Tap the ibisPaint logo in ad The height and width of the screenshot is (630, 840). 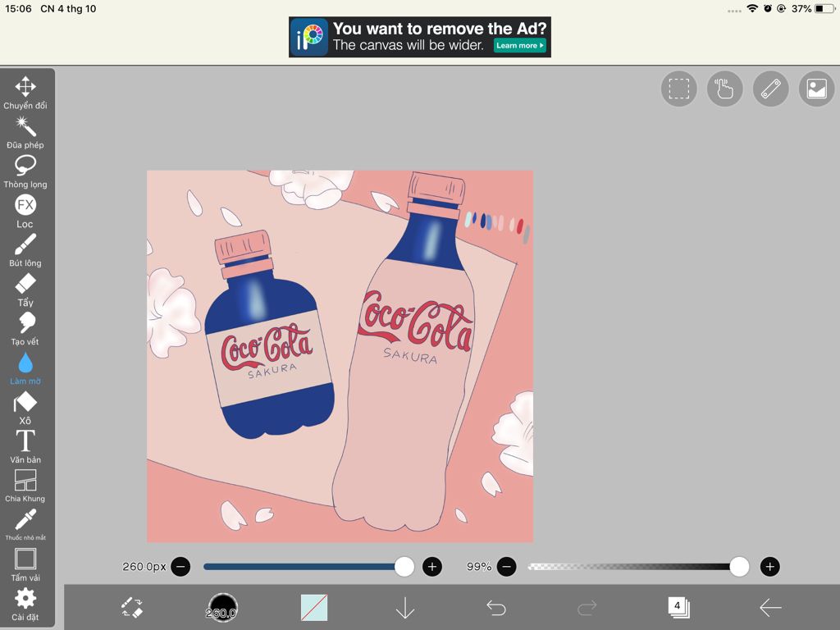pyautogui.click(x=309, y=37)
